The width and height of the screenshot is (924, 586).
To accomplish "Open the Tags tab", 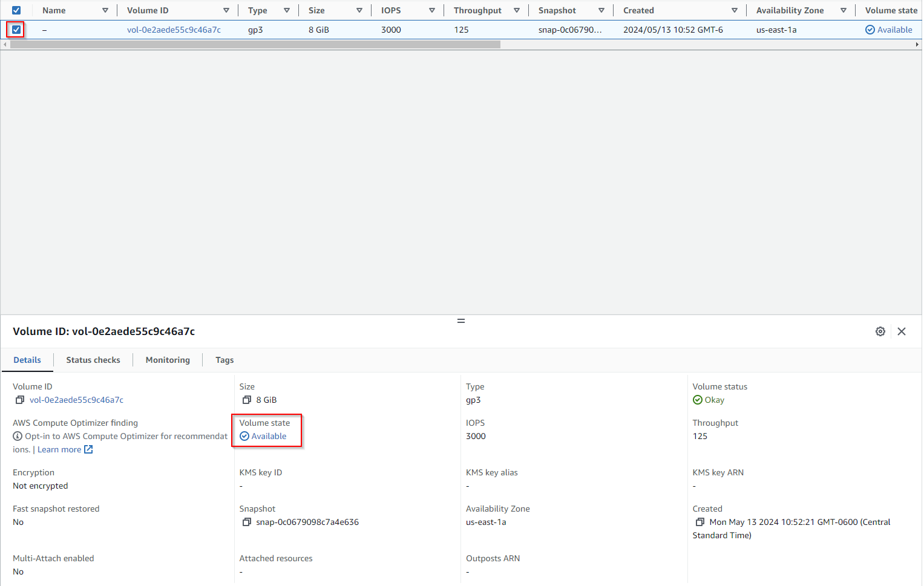I will pyautogui.click(x=224, y=360).
